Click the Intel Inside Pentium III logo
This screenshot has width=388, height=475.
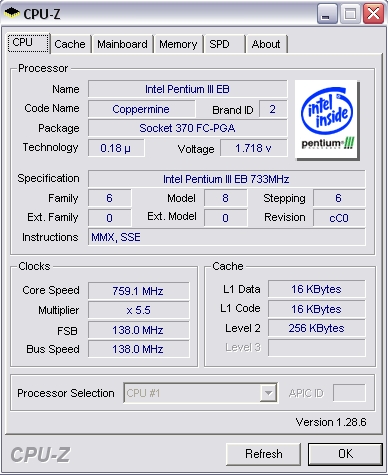point(326,120)
